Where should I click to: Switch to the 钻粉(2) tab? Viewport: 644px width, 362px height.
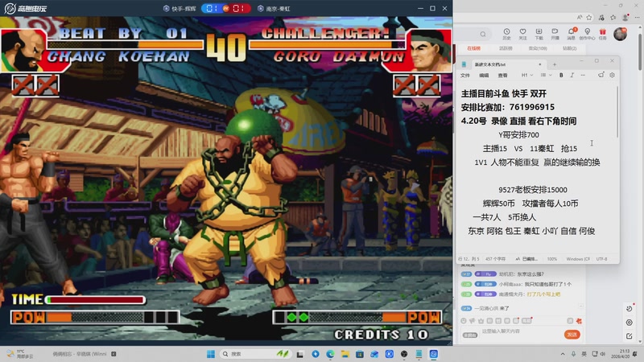click(569, 48)
